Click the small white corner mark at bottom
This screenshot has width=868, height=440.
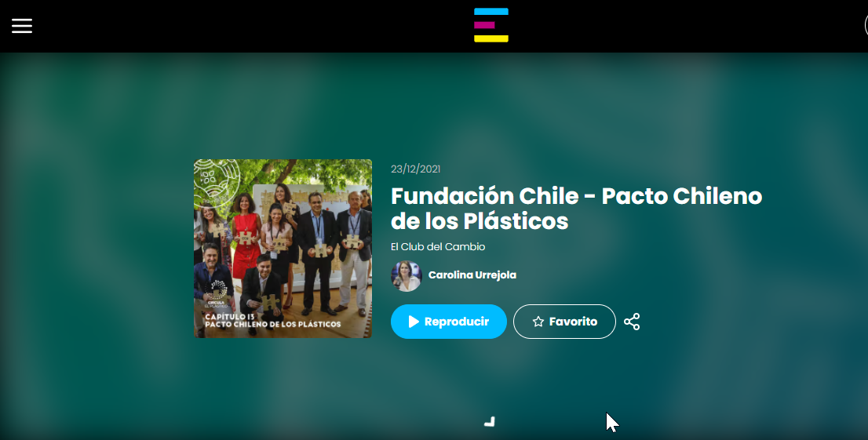pyautogui.click(x=490, y=422)
